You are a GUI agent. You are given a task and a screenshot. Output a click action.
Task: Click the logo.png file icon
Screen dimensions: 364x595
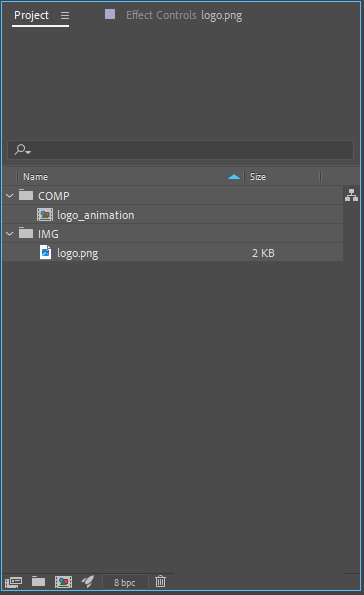coord(46,252)
